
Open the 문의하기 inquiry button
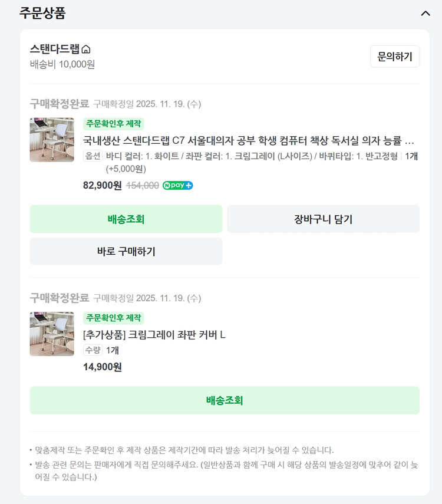394,56
